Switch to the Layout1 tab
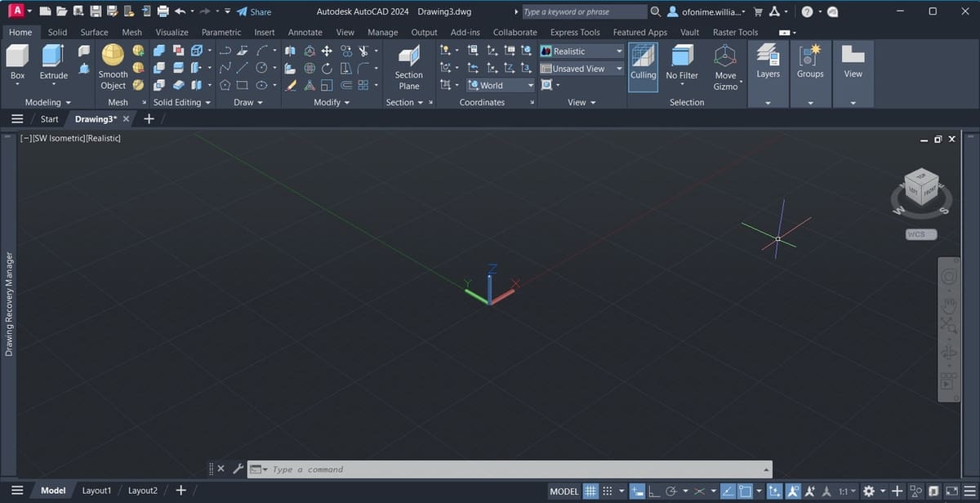Screen dimensions: 980x503 pyautogui.click(x=96, y=490)
